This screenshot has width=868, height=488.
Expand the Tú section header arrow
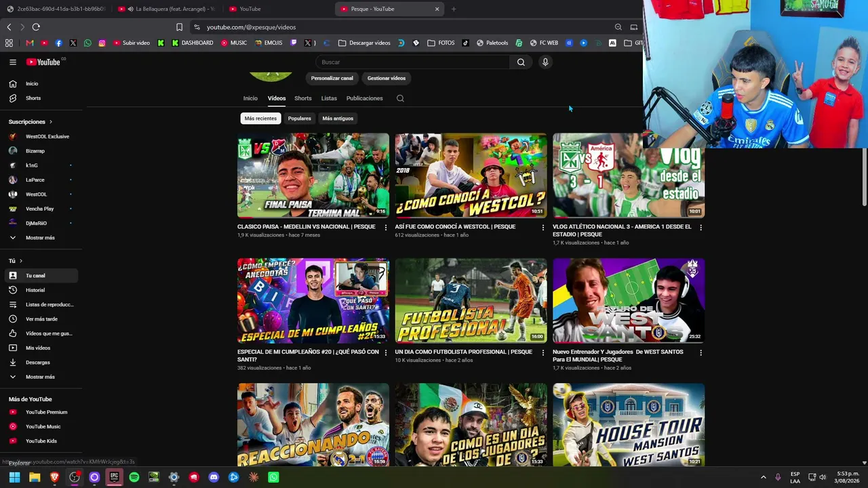[21, 261]
